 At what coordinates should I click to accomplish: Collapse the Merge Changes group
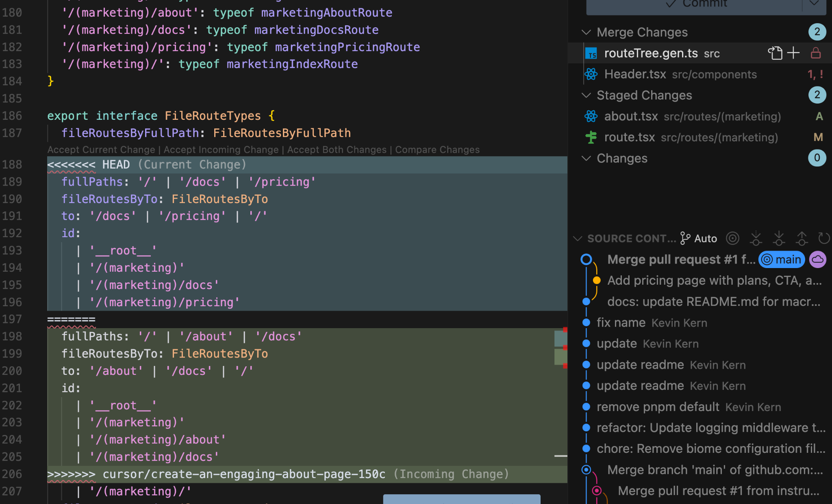pos(586,32)
